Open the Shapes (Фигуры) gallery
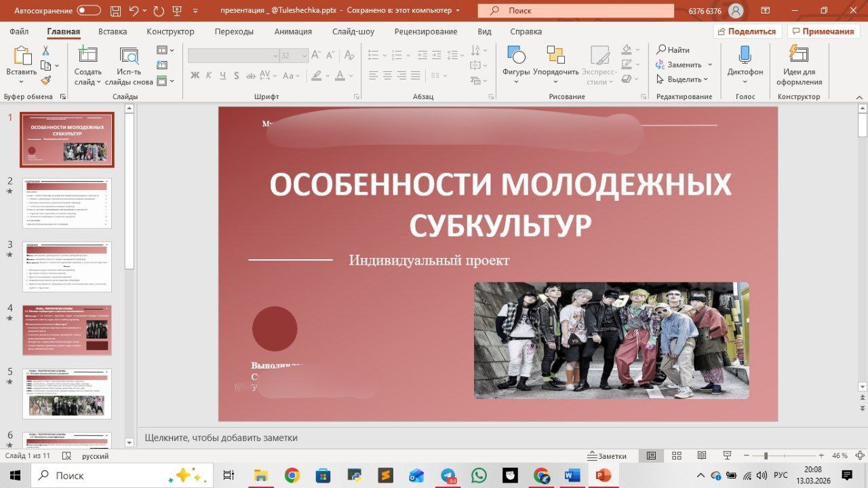The image size is (868, 488). [516, 65]
